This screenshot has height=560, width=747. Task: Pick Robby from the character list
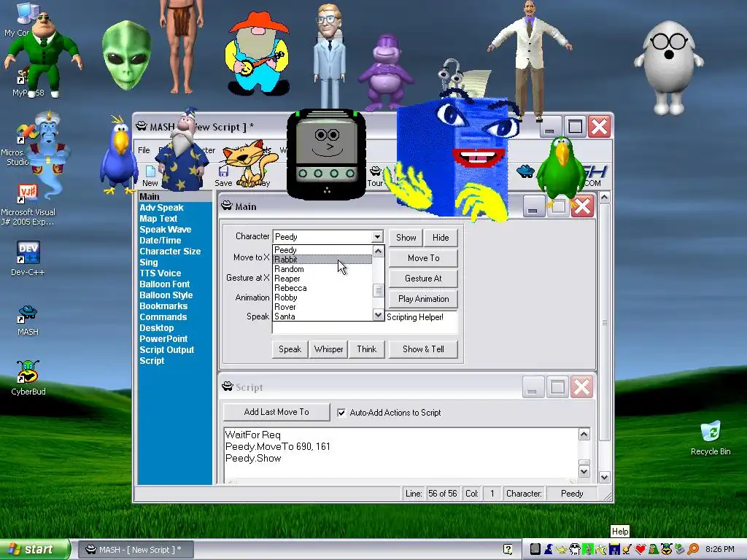coord(322,297)
